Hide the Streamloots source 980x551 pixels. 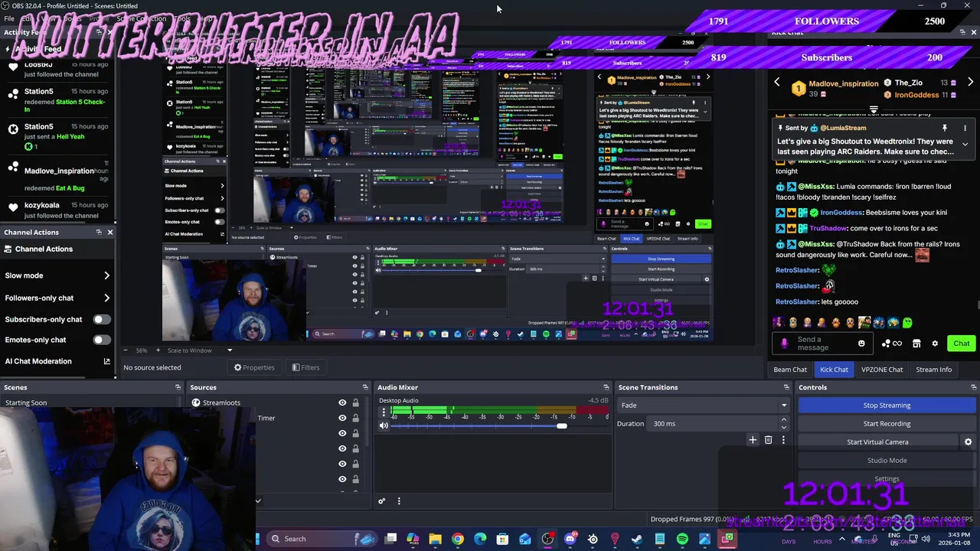[342, 403]
